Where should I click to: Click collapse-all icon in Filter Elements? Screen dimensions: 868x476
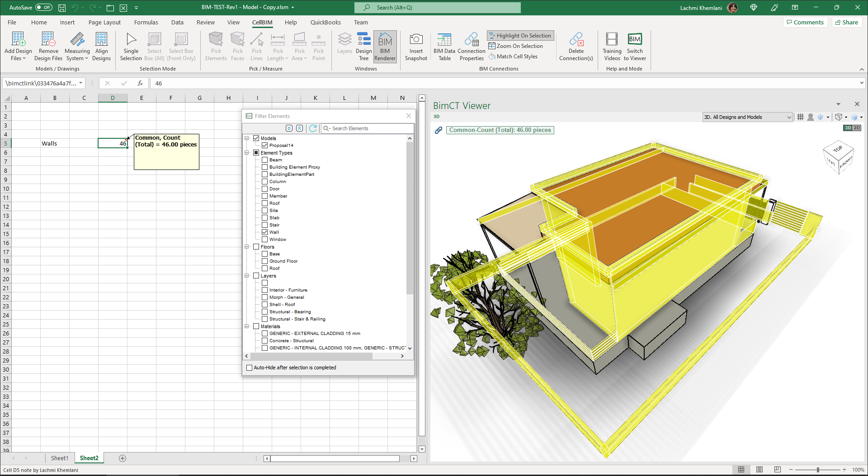tap(299, 128)
